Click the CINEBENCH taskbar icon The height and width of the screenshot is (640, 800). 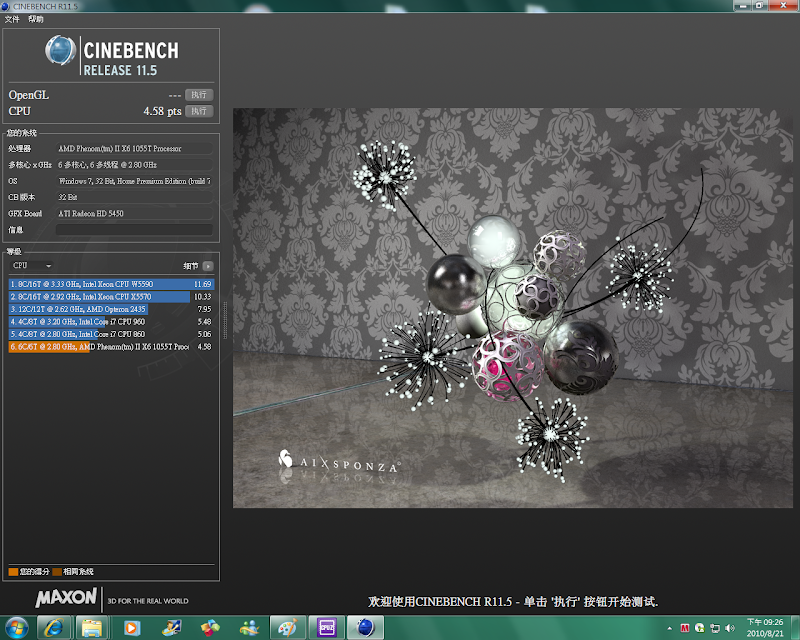pyautogui.click(x=365, y=628)
